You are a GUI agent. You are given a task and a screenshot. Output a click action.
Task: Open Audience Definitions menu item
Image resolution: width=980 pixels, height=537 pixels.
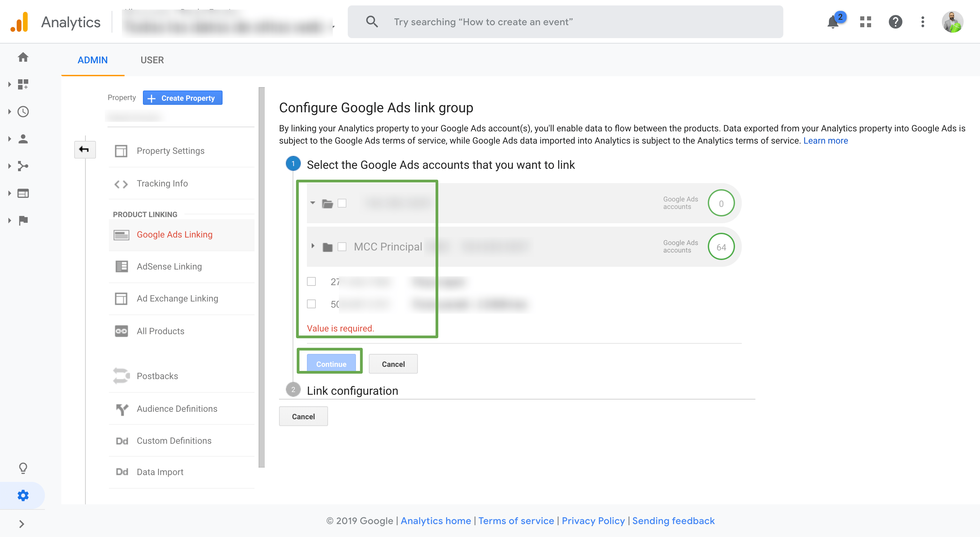pos(181,409)
